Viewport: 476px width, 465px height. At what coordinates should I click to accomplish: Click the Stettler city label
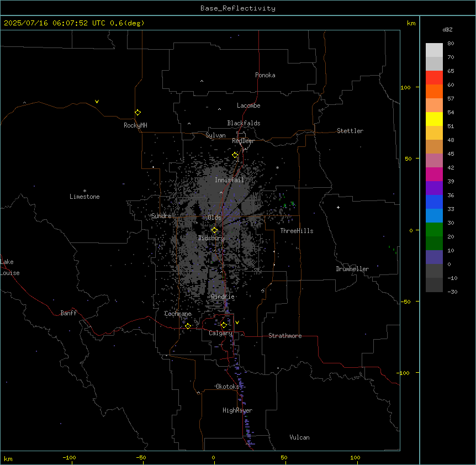350,131
